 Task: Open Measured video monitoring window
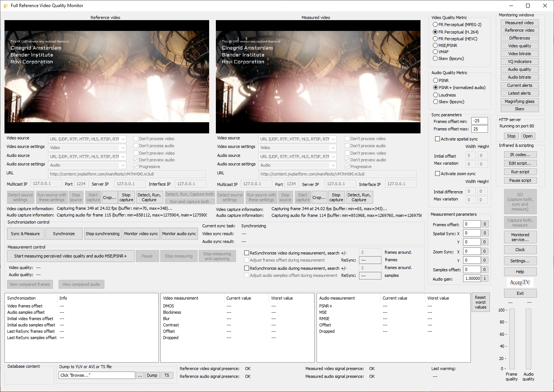pyautogui.click(x=519, y=23)
